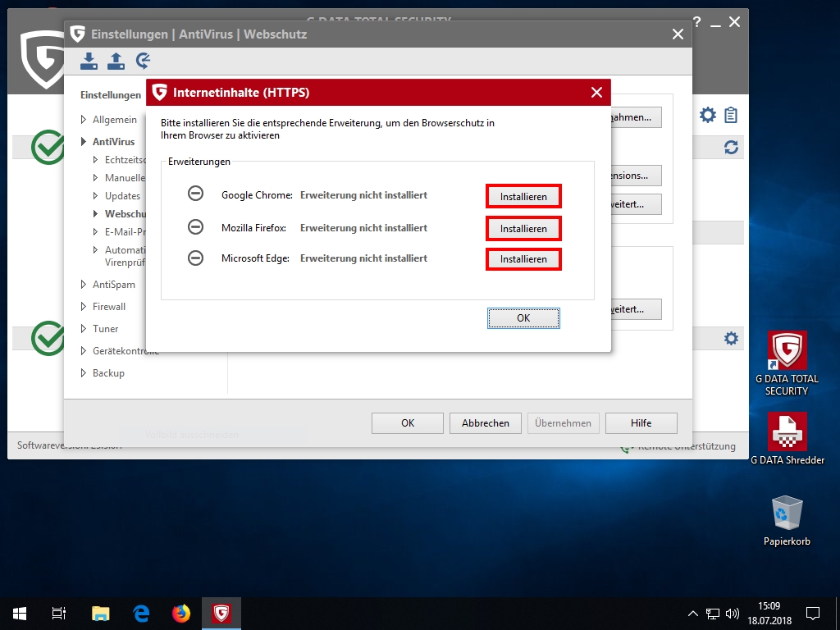This screenshot has height=630, width=840.
Task: Click the import settings download icon
Action: [89, 61]
